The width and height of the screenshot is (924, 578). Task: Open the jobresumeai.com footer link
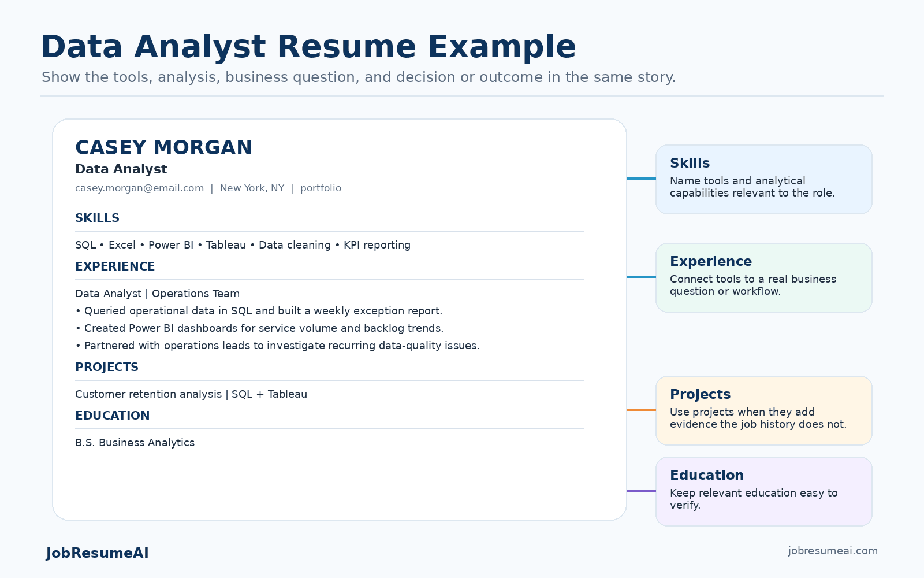coord(833,551)
